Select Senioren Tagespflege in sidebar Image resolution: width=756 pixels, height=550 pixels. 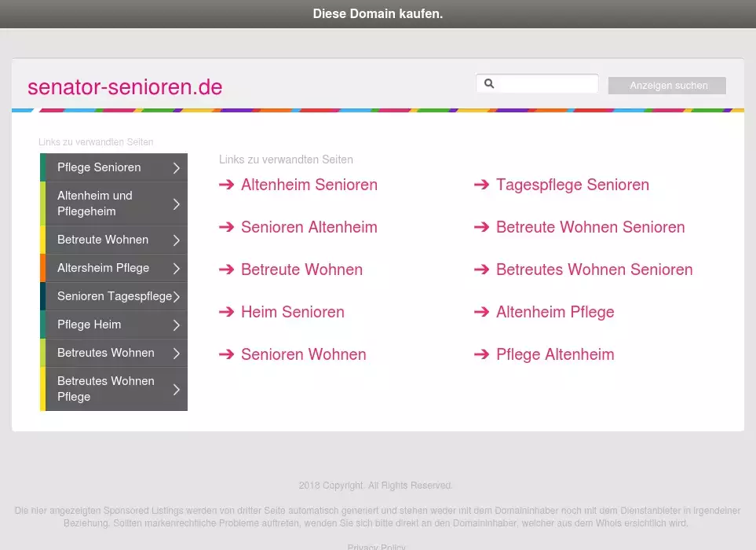tap(114, 296)
